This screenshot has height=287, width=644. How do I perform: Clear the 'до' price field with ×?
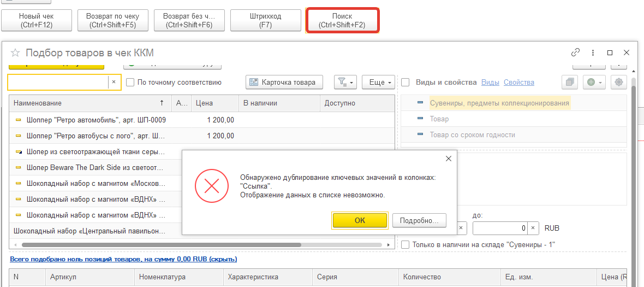pos(533,228)
